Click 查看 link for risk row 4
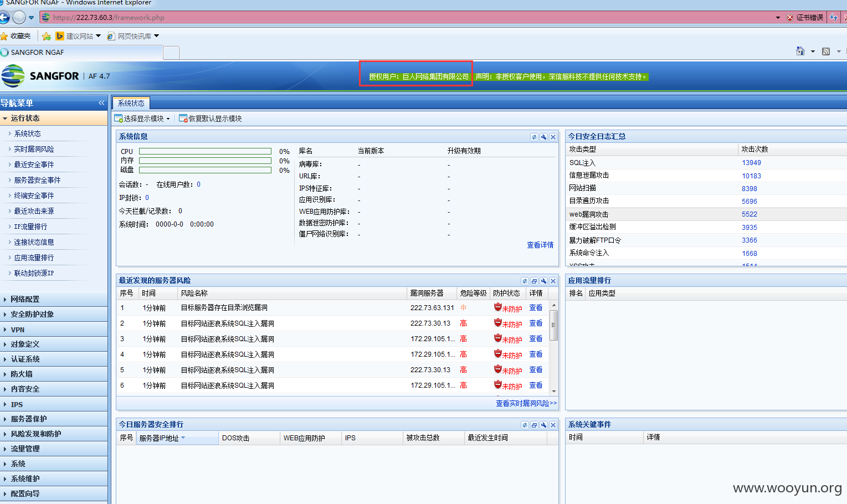Screen dimensions: 847x504 (x=536, y=354)
